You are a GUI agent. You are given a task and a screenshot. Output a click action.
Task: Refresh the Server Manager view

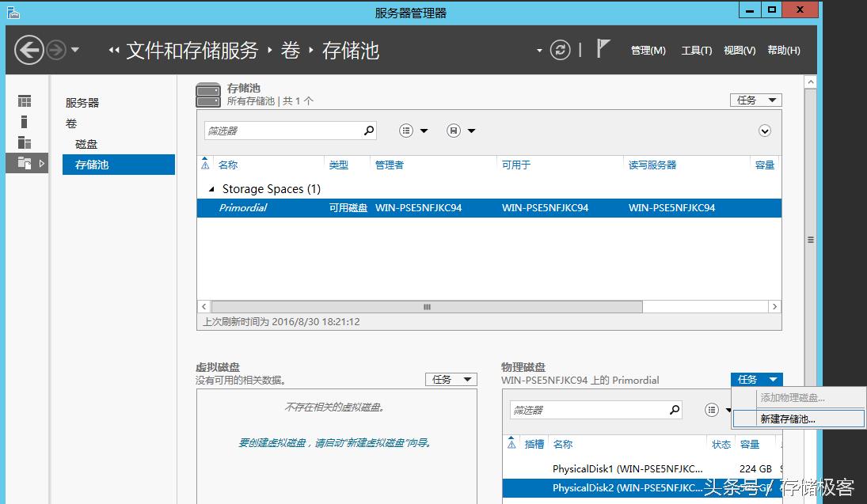[561, 49]
